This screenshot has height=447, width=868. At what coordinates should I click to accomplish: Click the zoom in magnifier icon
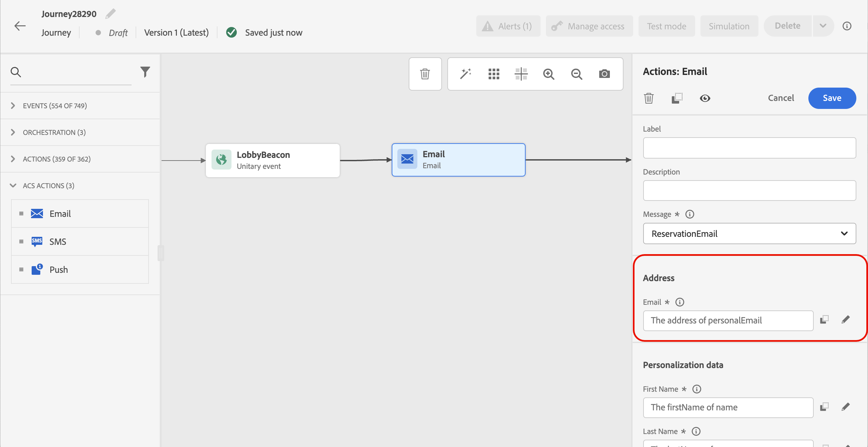coord(549,74)
